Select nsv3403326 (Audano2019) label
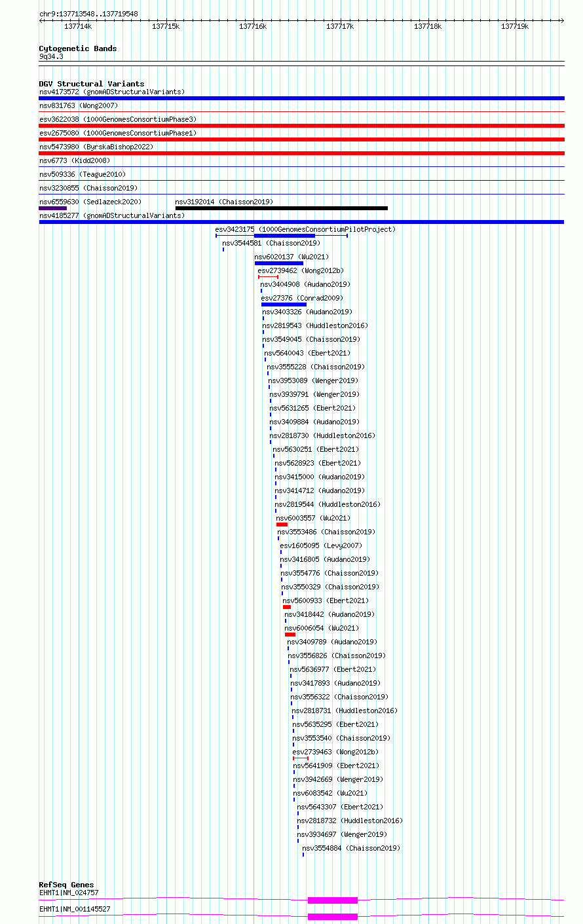The image size is (583, 924). (x=307, y=312)
